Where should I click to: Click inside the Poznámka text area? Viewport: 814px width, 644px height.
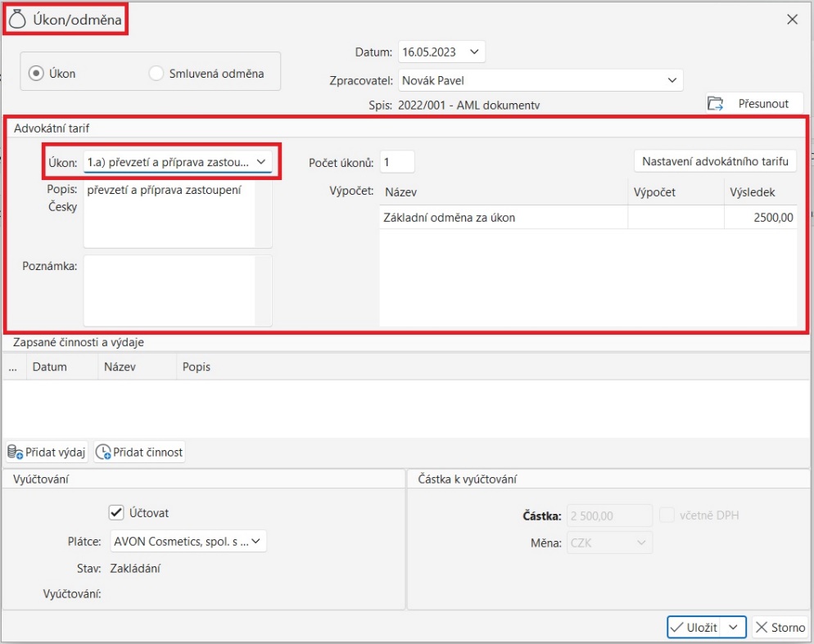(x=169, y=290)
